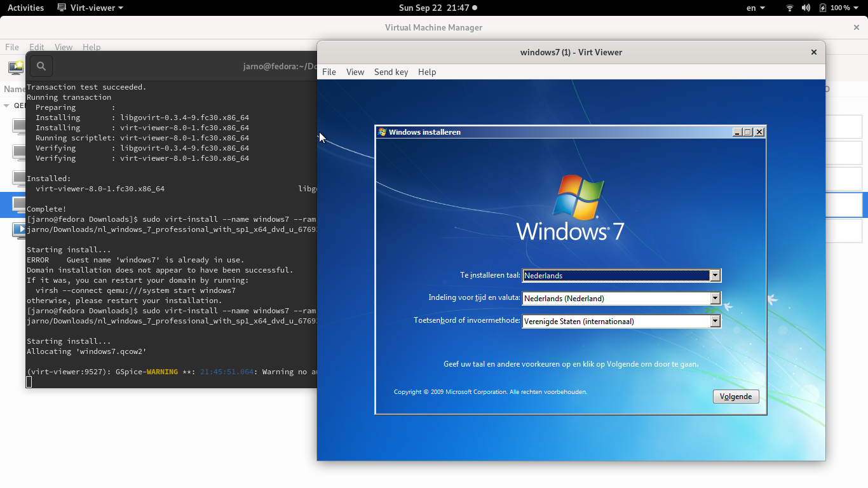
Task: Open Virt Viewer Help menu
Action: click(427, 72)
